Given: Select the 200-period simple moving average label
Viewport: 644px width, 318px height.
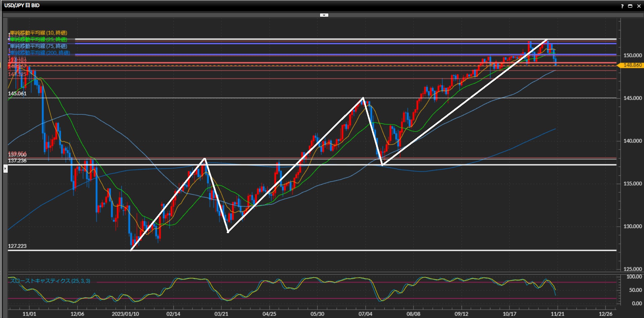Looking at the screenshot, I should coord(40,53).
